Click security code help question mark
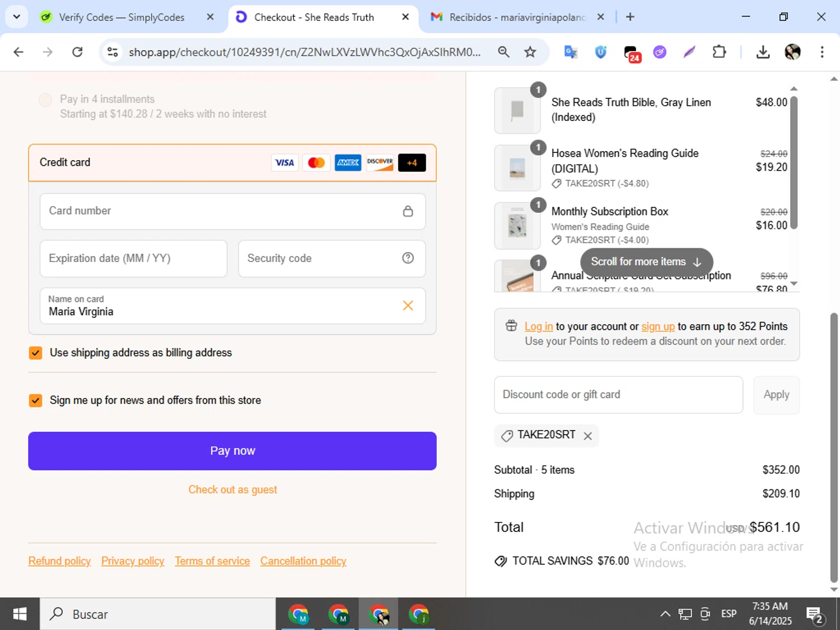 tap(408, 258)
